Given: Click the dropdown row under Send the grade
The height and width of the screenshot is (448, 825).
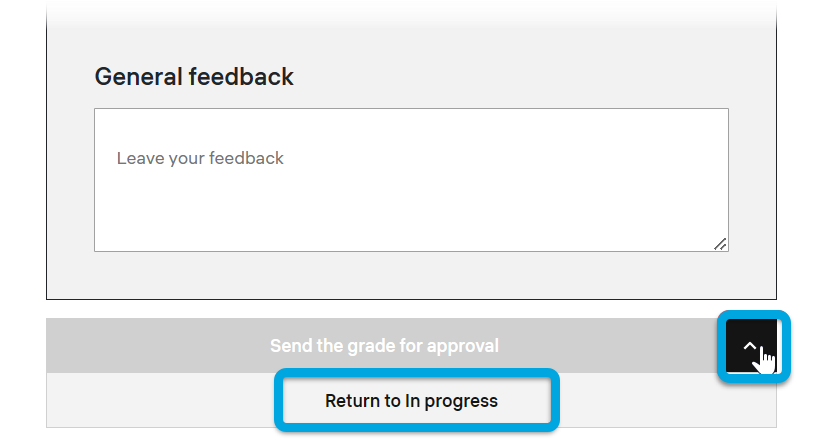Looking at the screenshot, I should [411, 401].
